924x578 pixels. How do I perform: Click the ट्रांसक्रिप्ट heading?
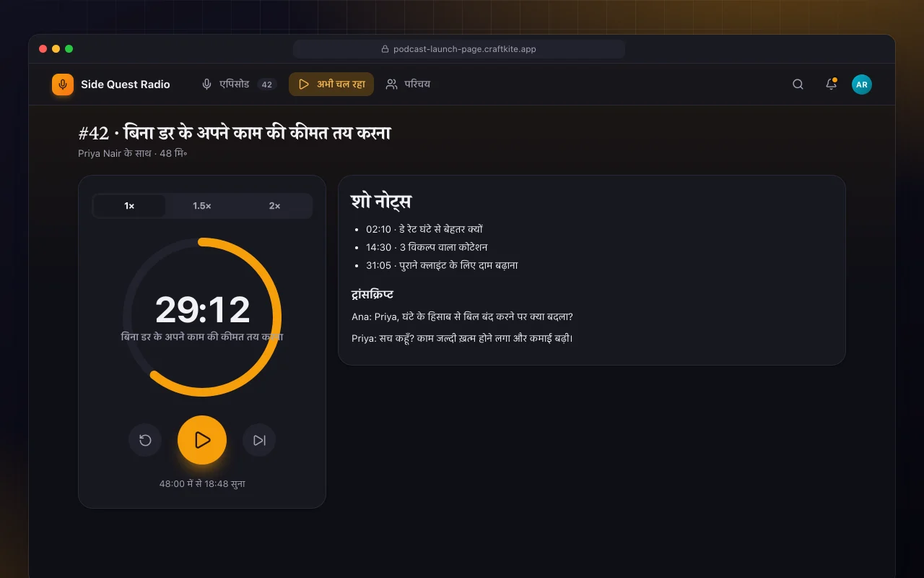(x=372, y=295)
